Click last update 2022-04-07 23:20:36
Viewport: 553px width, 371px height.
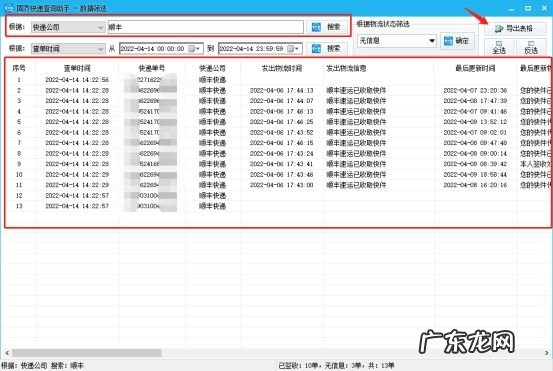(475, 90)
